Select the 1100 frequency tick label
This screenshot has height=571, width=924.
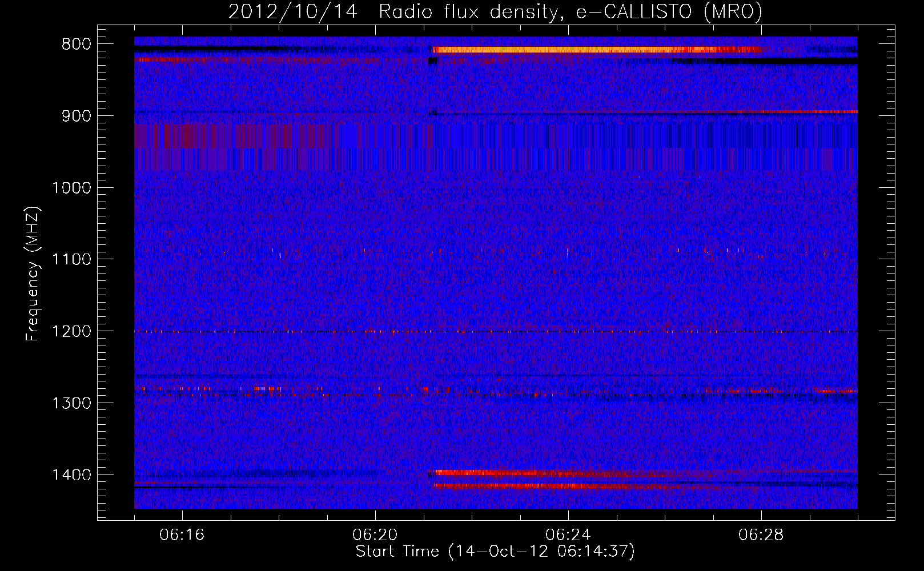71,260
